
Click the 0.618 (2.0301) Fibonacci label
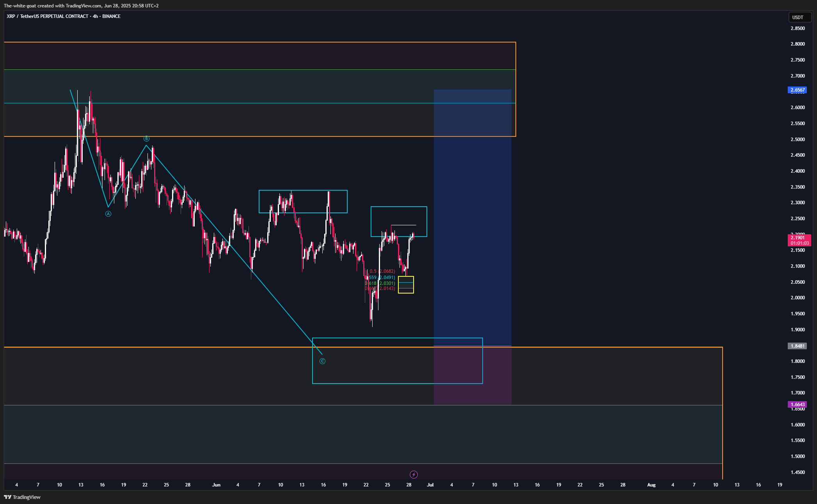(380, 283)
